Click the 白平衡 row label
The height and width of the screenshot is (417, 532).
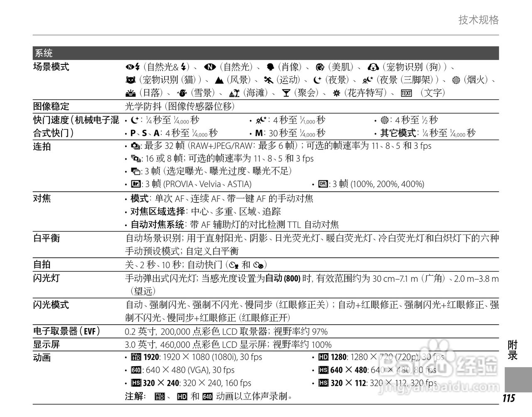(x=47, y=238)
